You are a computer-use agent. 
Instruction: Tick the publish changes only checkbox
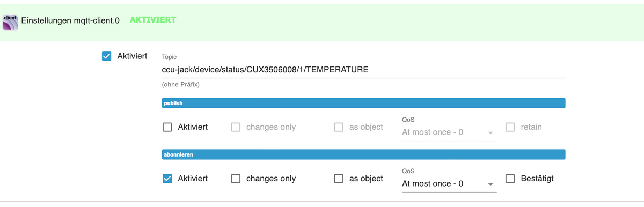[236, 127]
